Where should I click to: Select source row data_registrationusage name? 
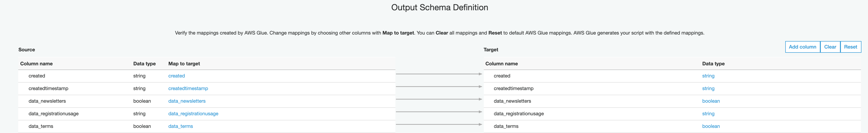[54, 114]
